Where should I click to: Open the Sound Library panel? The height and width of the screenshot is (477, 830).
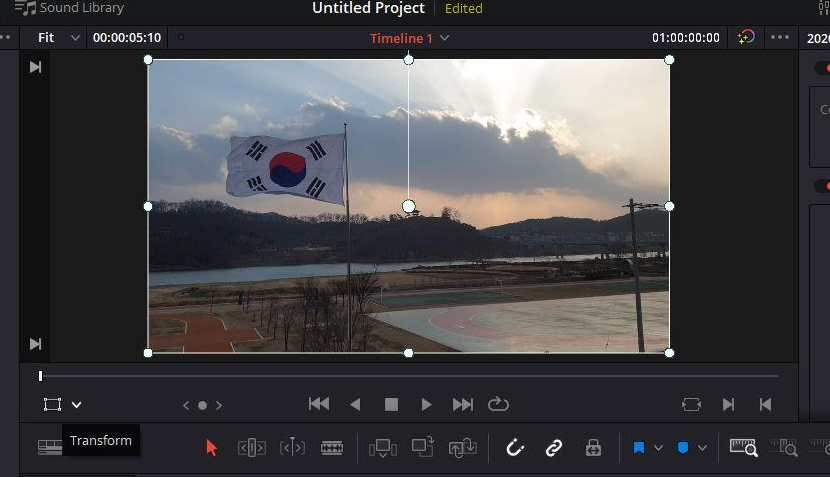(69, 8)
